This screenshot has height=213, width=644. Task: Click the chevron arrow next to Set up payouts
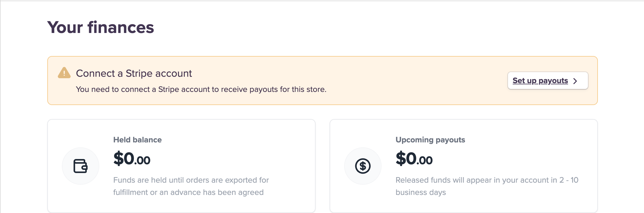(x=575, y=81)
